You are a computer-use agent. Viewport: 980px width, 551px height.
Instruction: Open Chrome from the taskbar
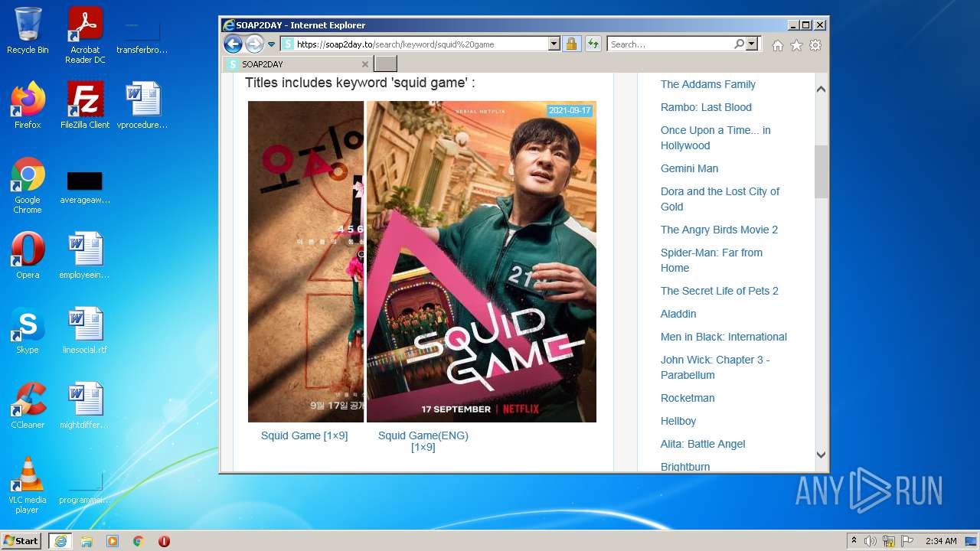pos(139,541)
